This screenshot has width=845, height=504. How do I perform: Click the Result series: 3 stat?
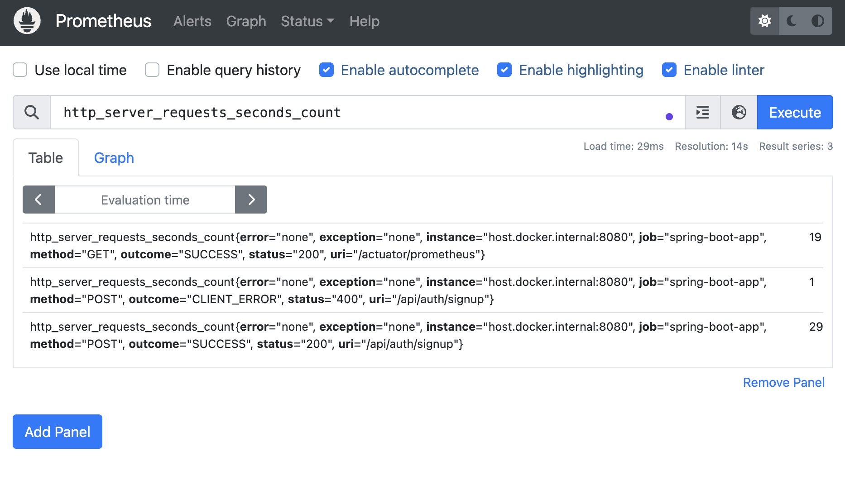tap(796, 146)
